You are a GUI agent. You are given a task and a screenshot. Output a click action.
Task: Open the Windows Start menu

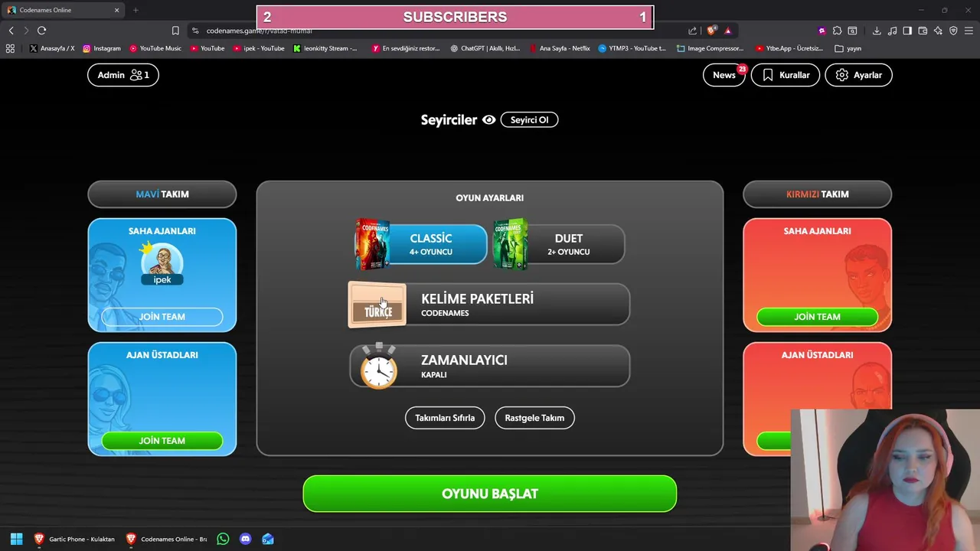(x=16, y=539)
